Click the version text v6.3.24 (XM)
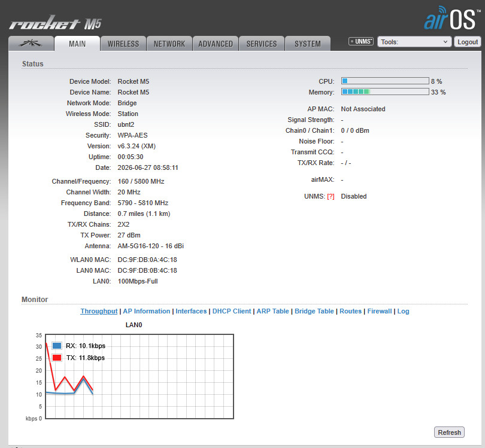Image resolution: width=485 pixels, height=448 pixels. tap(137, 146)
